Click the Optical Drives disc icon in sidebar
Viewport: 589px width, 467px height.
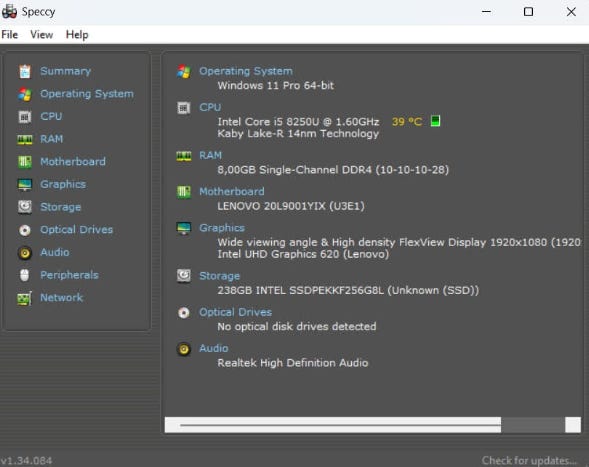pyautogui.click(x=25, y=230)
